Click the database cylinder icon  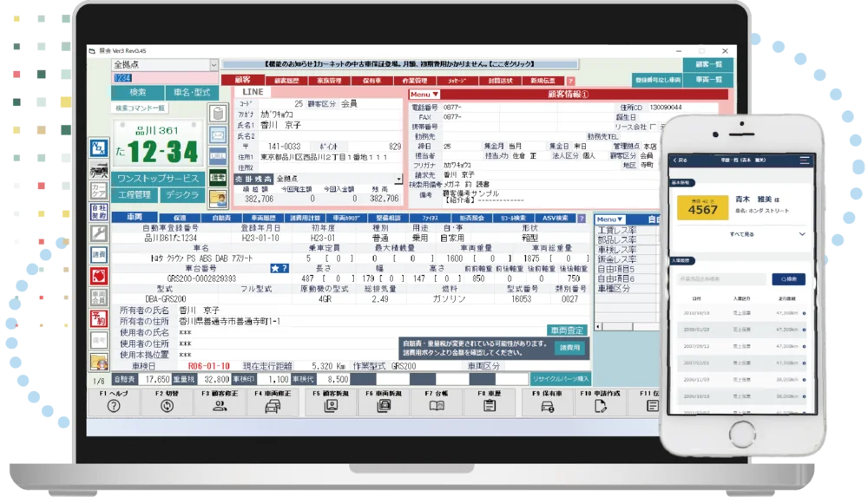(218, 113)
